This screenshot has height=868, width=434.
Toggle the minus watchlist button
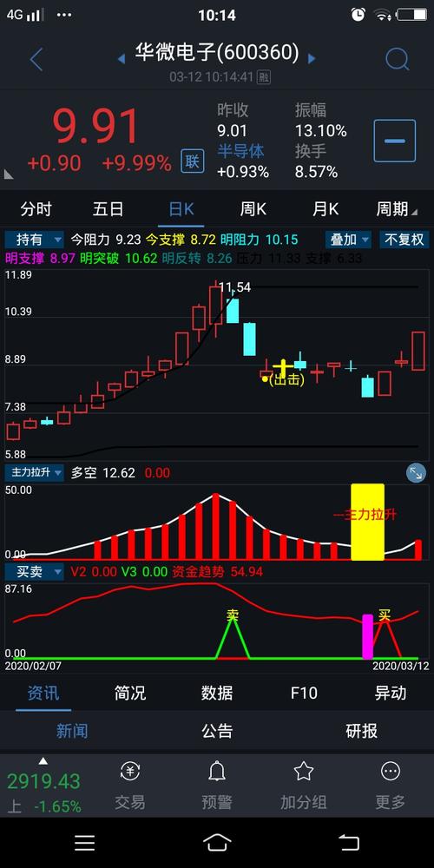[x=395, y=141]
